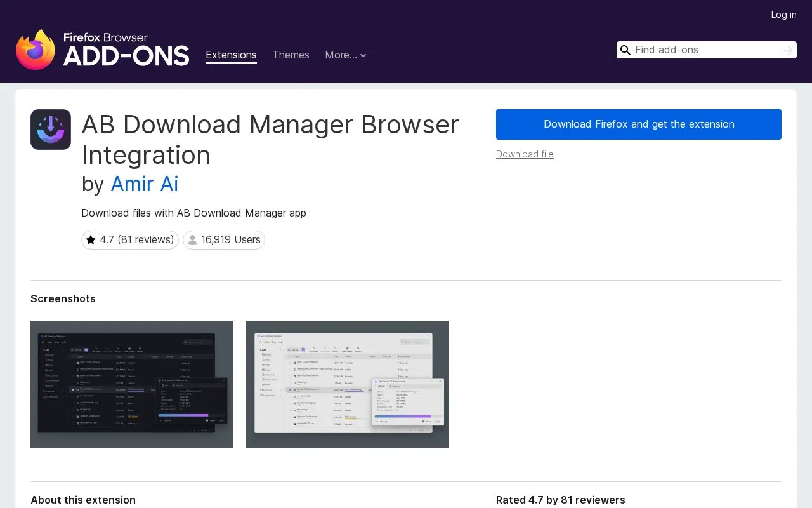Click the 16,919 Users text
This screenshot has width=812, height=508.
pyautogui.click(x=231, y=240)
